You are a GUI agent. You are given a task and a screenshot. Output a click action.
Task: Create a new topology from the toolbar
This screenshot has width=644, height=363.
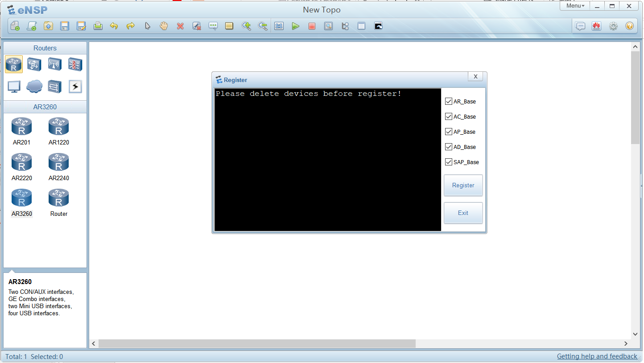[15, 26]
